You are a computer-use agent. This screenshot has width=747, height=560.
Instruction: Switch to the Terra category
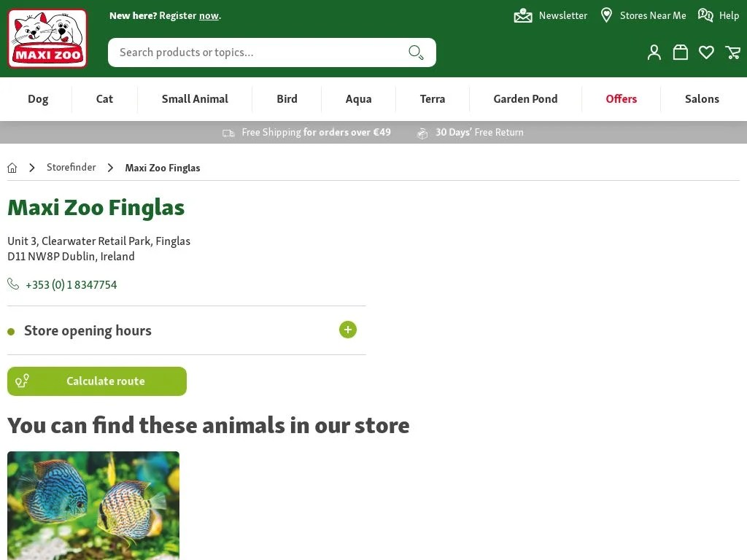(432, 98)
